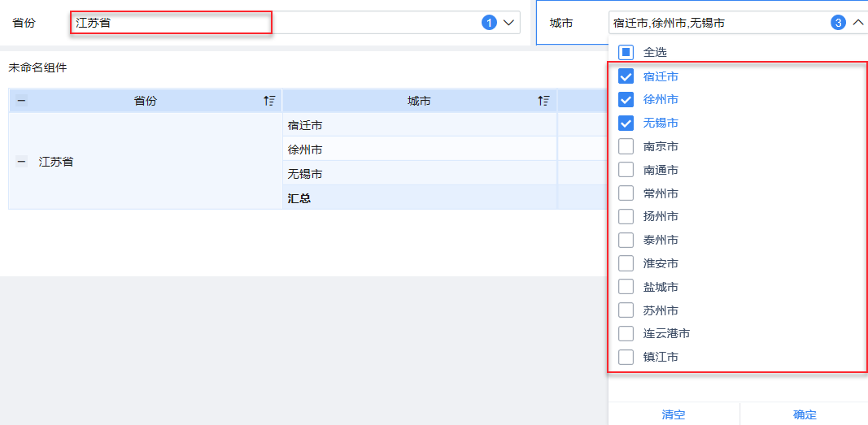Image resolution: width=868 pixels, height=425 pixels.
Task: Select 苏州市 from the city list
Action: 626,310
